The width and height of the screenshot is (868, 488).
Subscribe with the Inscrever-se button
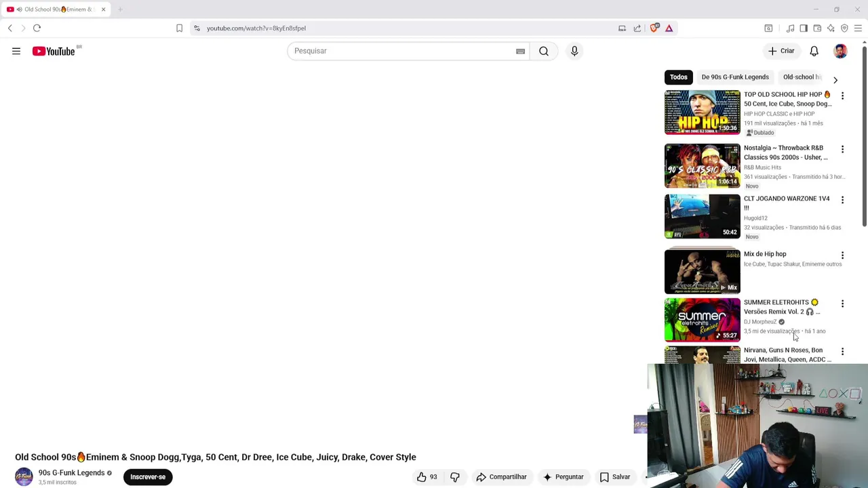(x=148, y=477)
